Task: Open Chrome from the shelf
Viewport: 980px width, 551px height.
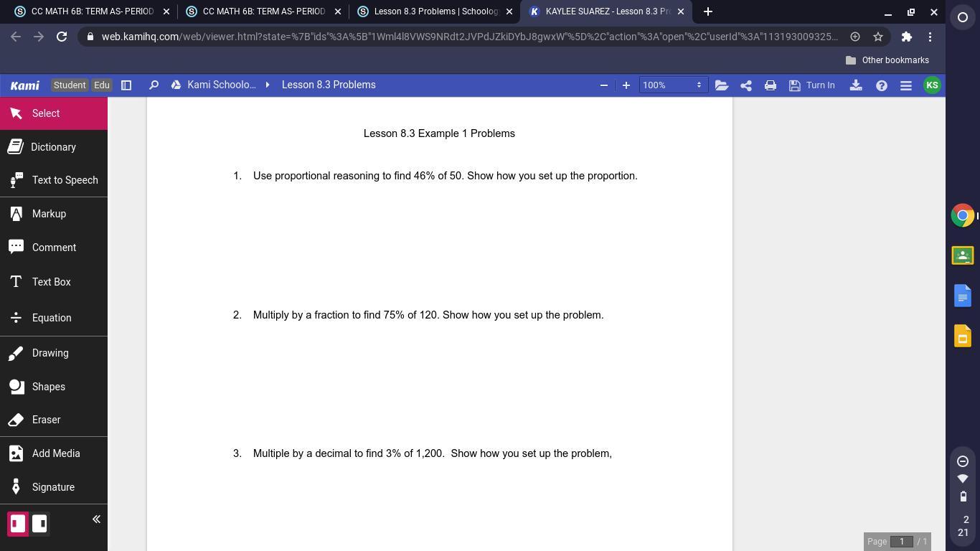Action: (963, 215)
